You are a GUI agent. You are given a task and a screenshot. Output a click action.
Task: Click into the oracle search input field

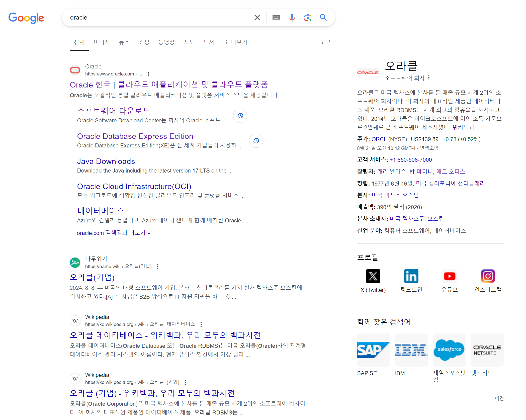tap(158, 18)
